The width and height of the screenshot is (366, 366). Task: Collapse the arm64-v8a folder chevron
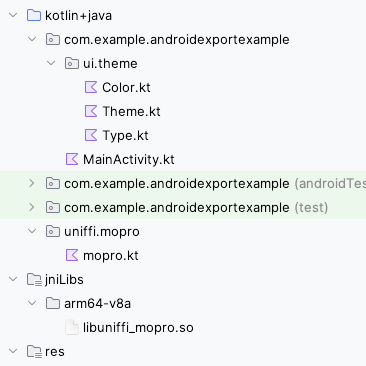point(32,303)
